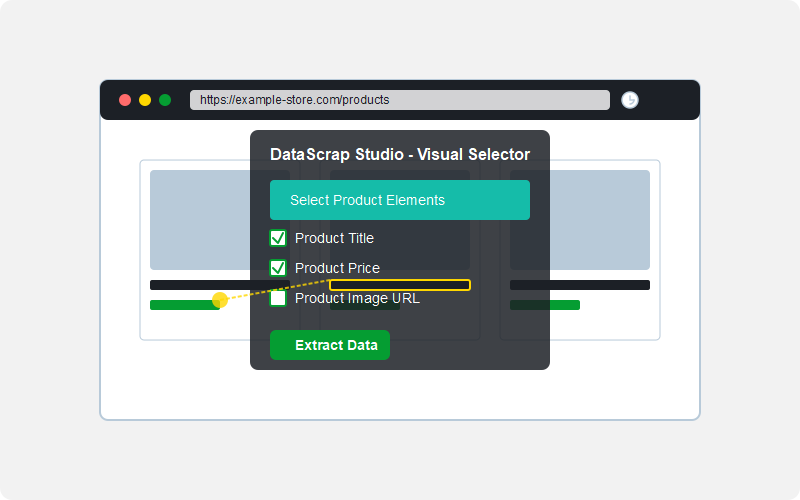Focus the example-store.com URL address bar
The image size is (800, 500).
(399, 100)
